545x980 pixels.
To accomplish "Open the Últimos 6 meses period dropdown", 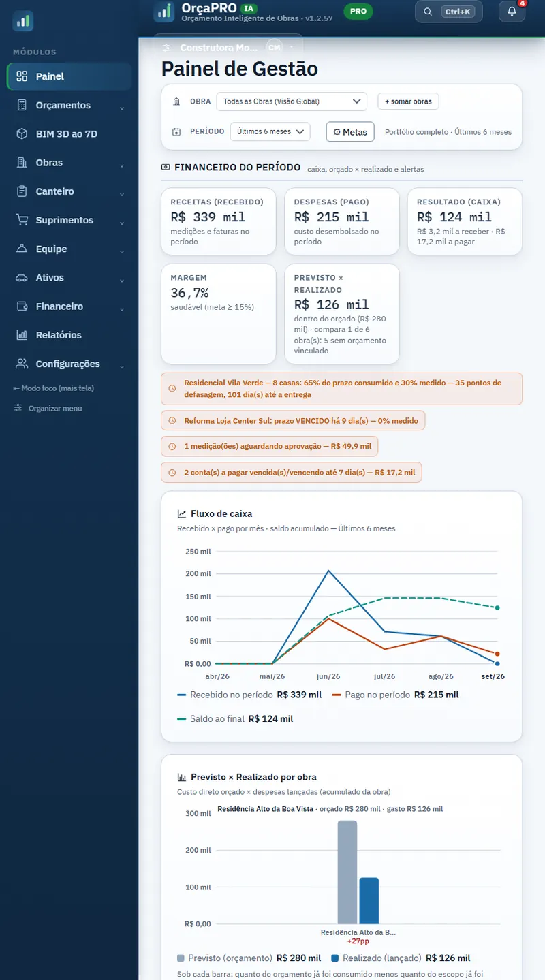I will [x=270, y=131].
